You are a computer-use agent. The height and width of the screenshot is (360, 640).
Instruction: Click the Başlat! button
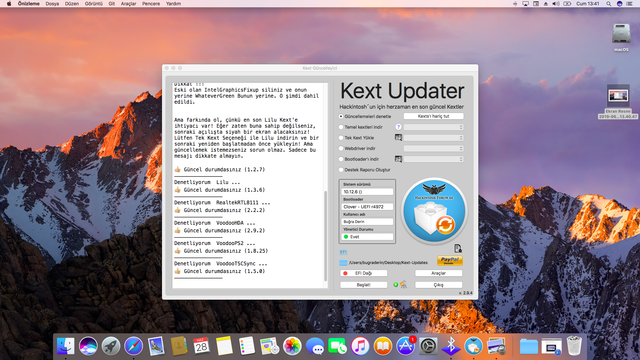coord(363,284)
